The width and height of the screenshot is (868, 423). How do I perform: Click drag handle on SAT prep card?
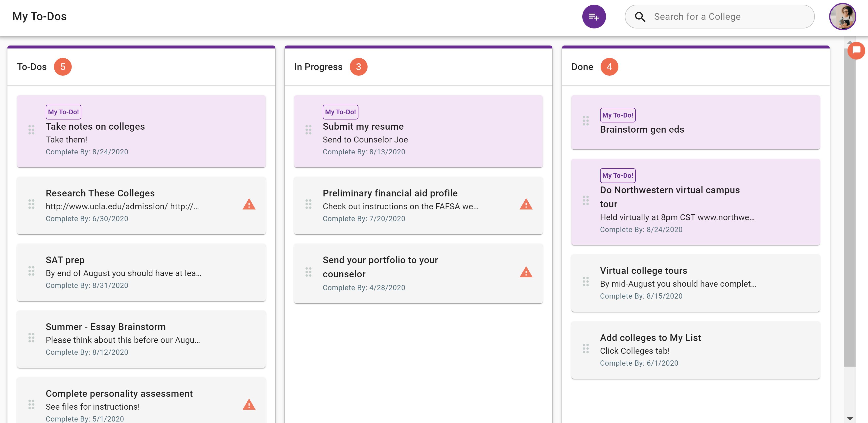click(31, 271)
